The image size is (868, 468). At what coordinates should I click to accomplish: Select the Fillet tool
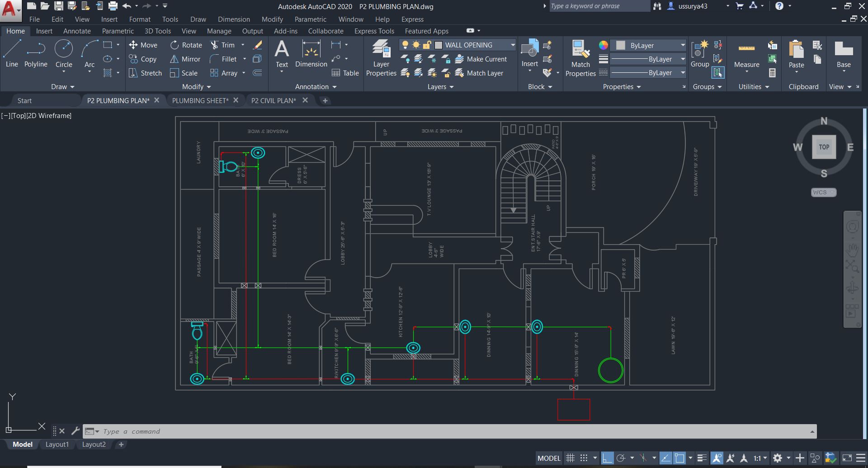(223, 59)
